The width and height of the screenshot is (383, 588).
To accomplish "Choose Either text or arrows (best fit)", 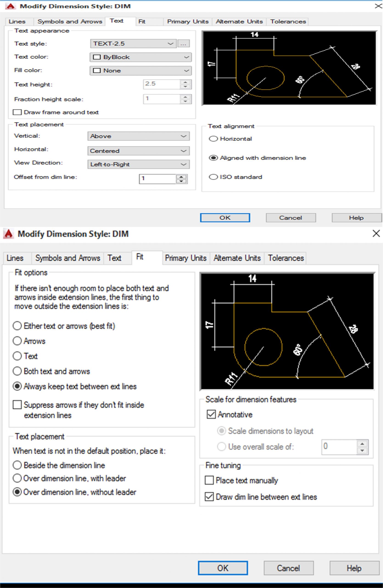I will [x=17, y=326].
